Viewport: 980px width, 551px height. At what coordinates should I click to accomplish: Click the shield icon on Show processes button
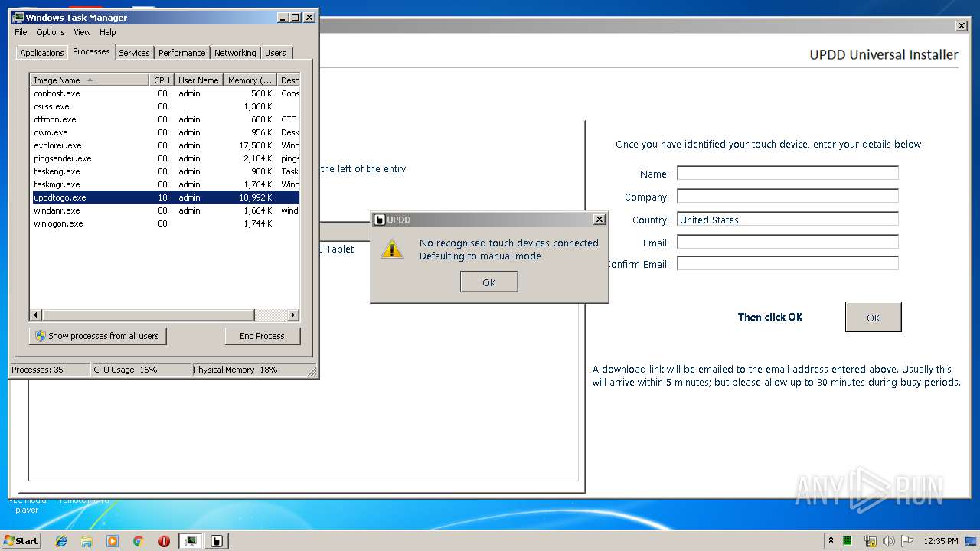(x=41, y=336)
